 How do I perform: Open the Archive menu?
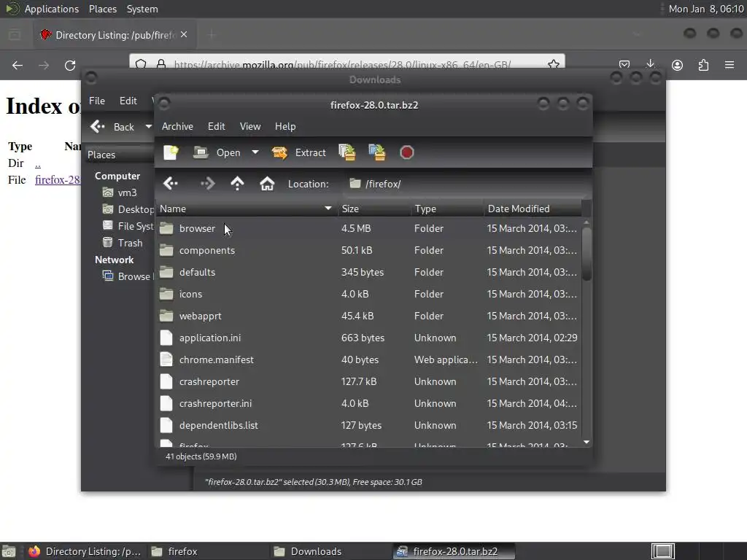pos(177,126)
